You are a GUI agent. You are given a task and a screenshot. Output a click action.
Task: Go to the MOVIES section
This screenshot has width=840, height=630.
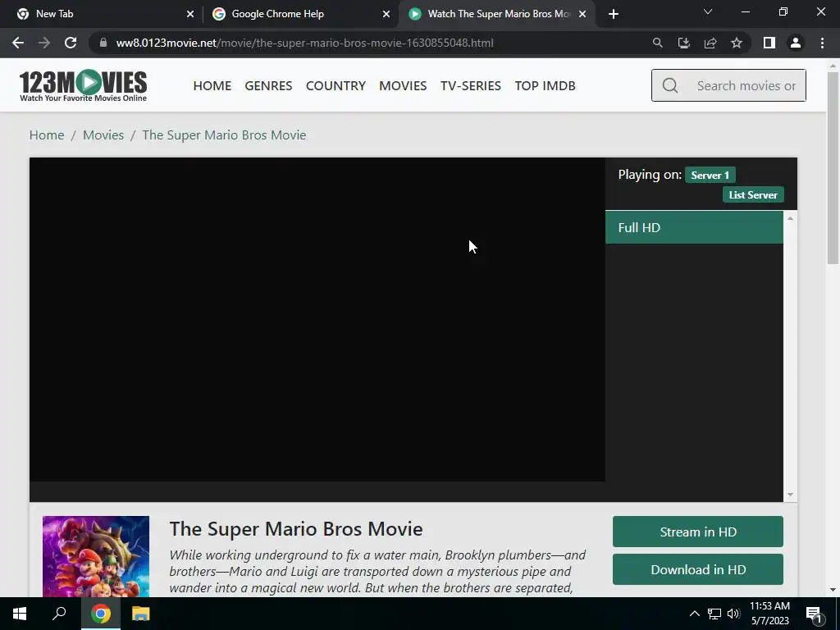[403, 85]
